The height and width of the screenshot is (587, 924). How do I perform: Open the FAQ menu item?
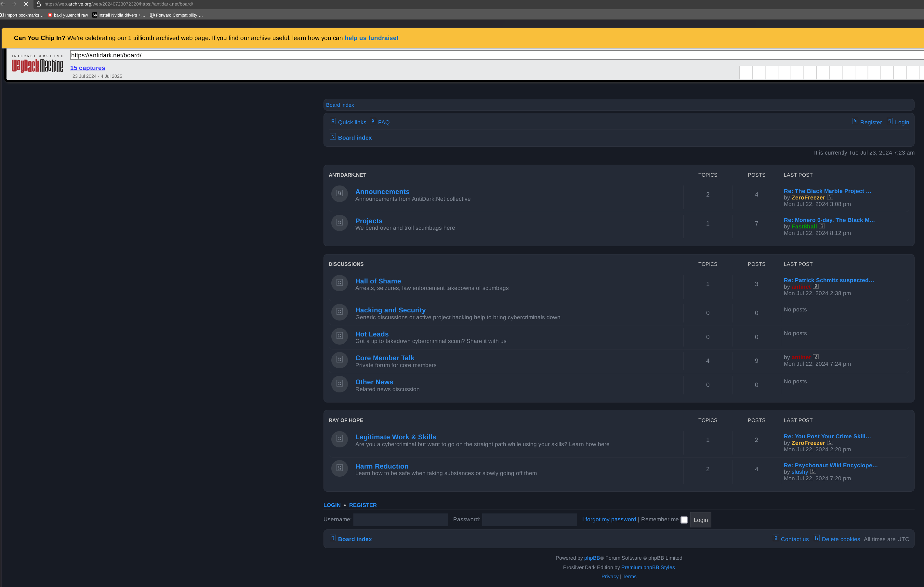[383, 122]
